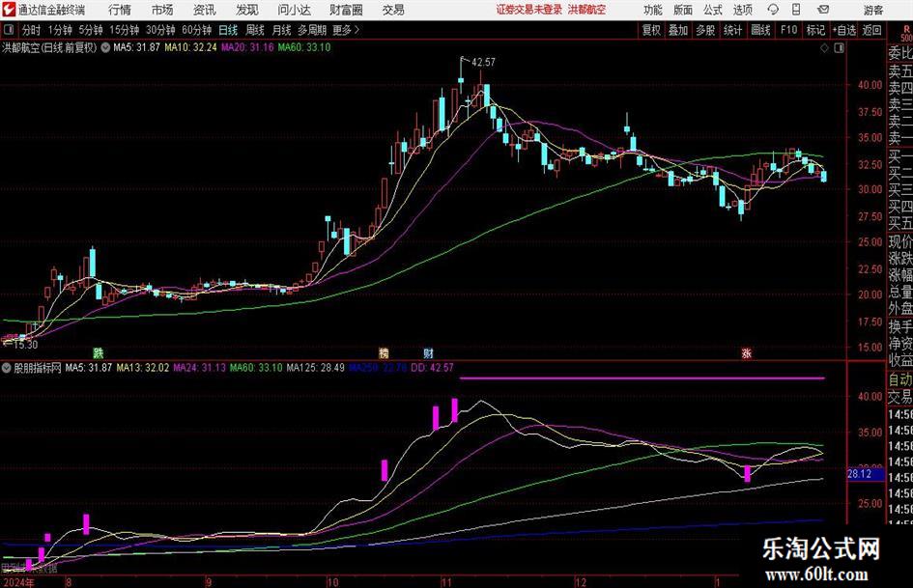
Task: Switch to 60分钟 period tab
Action: (196, 30)
